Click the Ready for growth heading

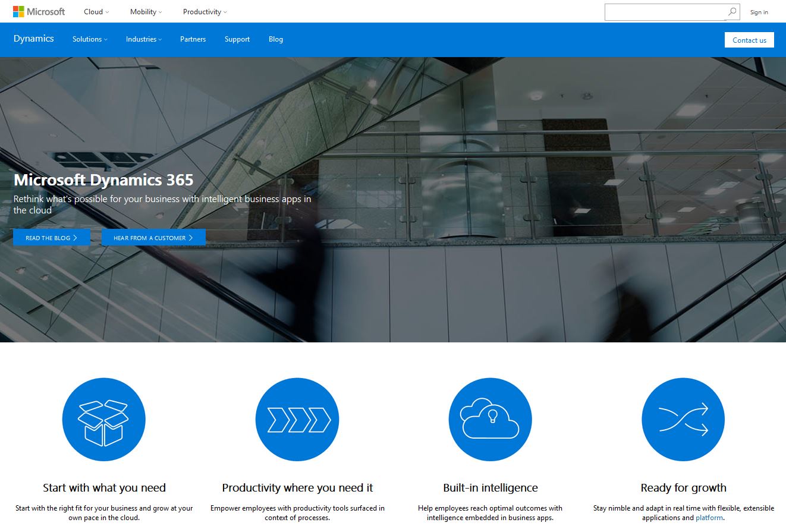[683, 488]
